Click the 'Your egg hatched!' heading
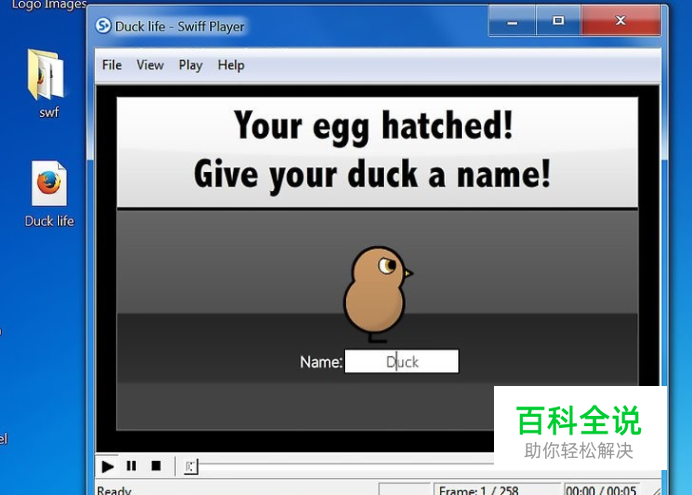The image size is (692, 495). pos(373,127)
